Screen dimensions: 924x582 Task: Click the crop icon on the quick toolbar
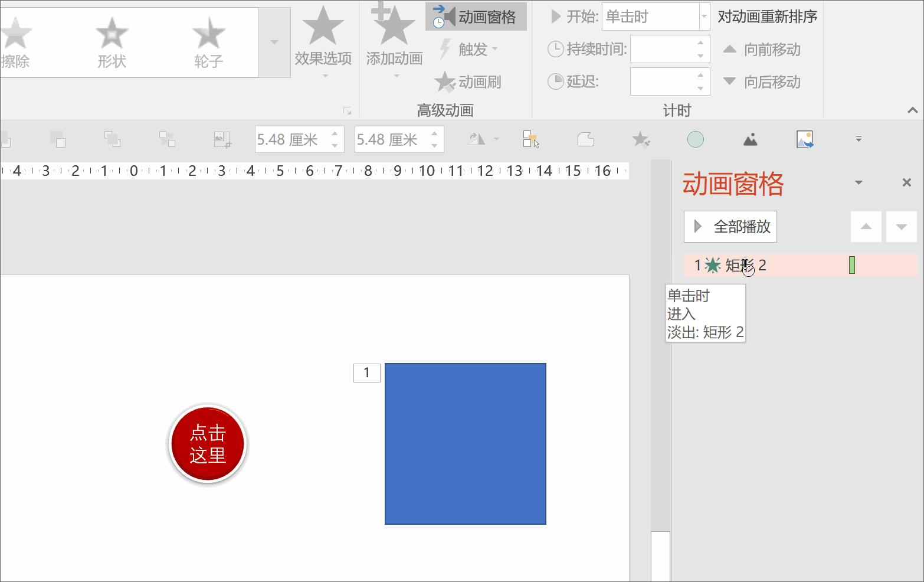click(585, 139)
